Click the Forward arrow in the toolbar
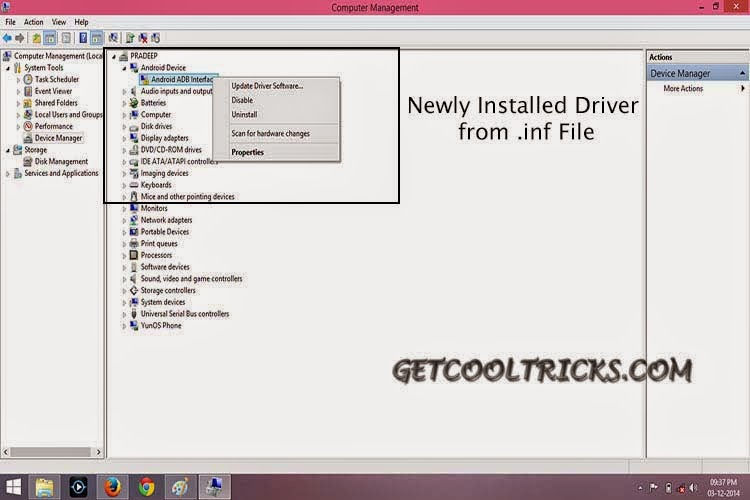Viewport: 750px width, 500px height. 20,38
